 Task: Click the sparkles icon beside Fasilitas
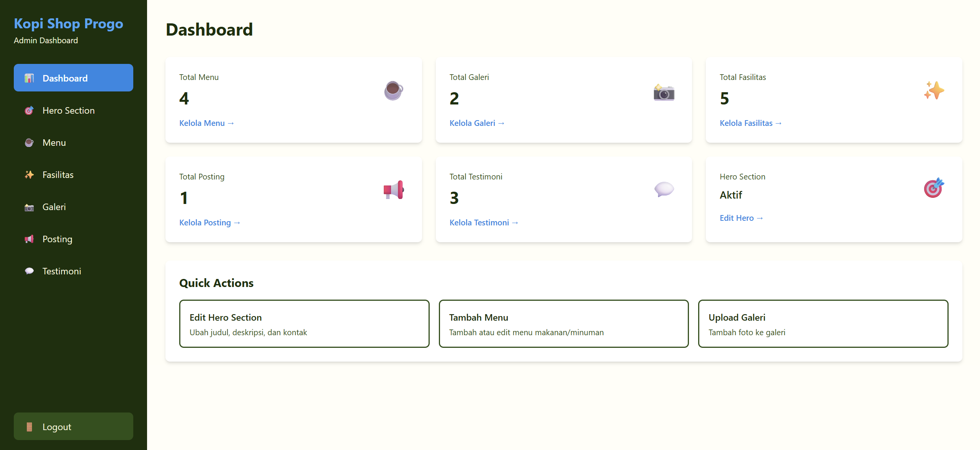click(x=29, y=174)
